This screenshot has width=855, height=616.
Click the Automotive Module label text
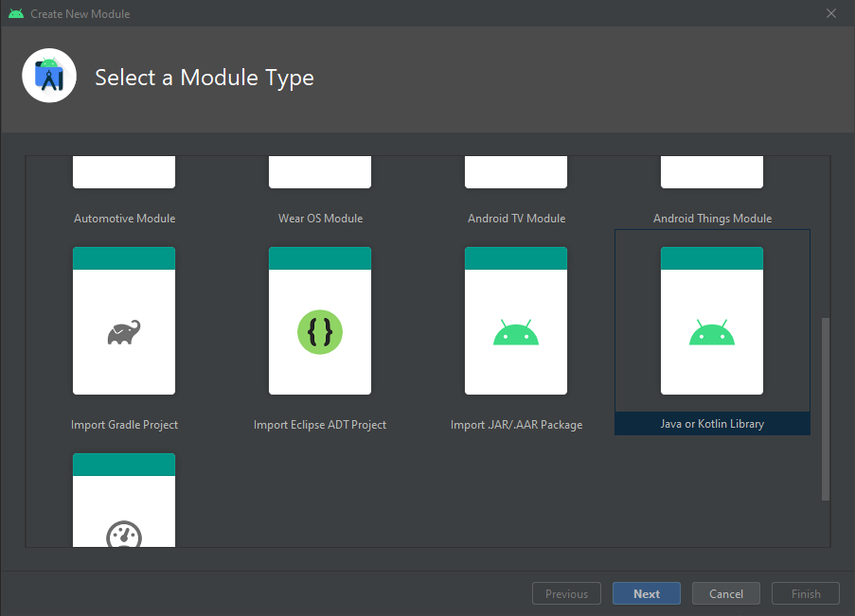[123, 218]
